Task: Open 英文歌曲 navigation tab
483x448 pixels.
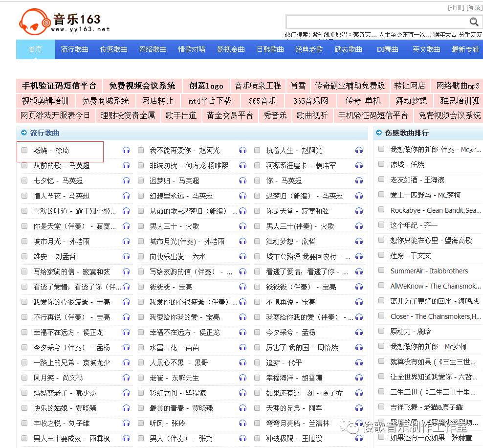Action: coord(427,49)
